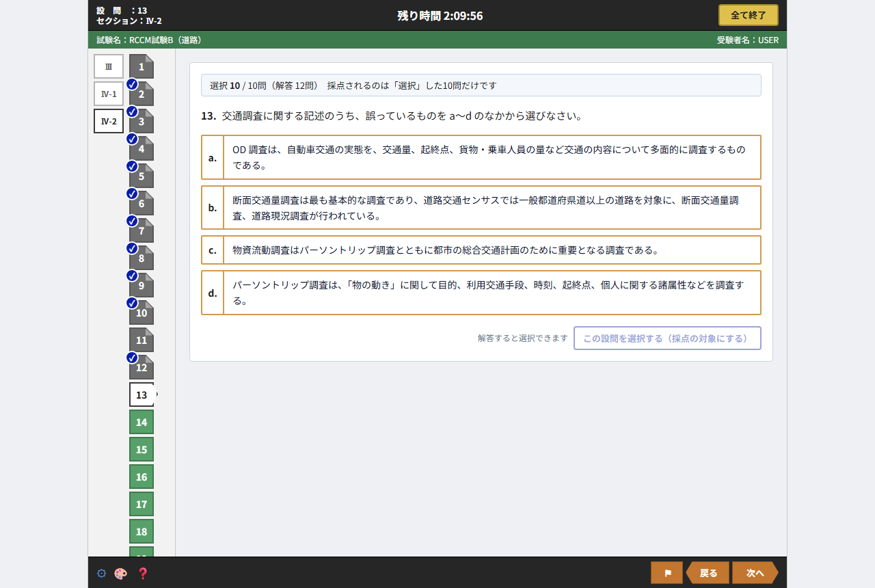The image size is (875, 588).
Task: Click the 受験者名：USER label
Action: pyautogui.click(x=748, y=40)
